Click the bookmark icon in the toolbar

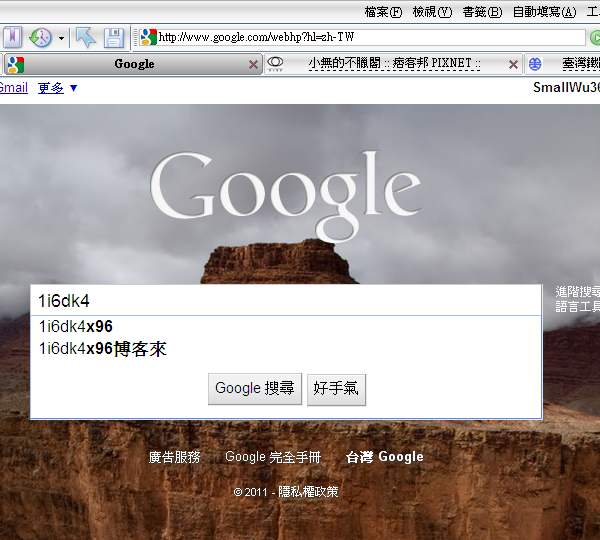13,37
